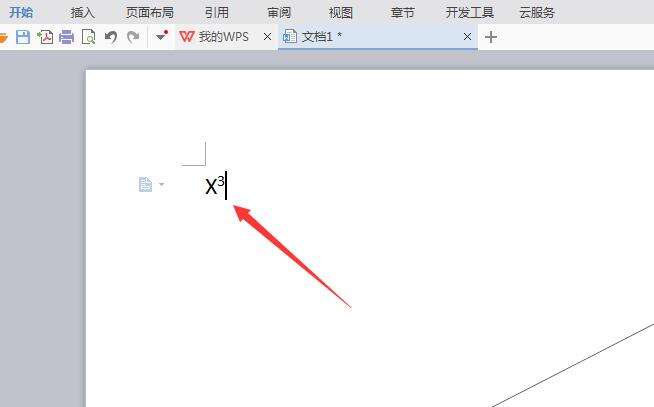Go to the 审阅 ribbon tab
Image resolution: width=654 pixels, height=407 pixels.
279,13
